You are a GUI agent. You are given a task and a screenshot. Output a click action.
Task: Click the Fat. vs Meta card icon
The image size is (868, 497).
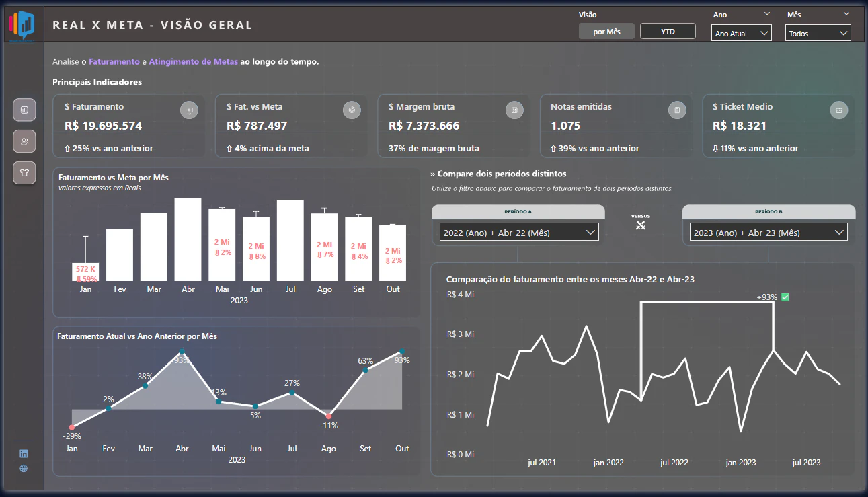(x=352, y=110)
